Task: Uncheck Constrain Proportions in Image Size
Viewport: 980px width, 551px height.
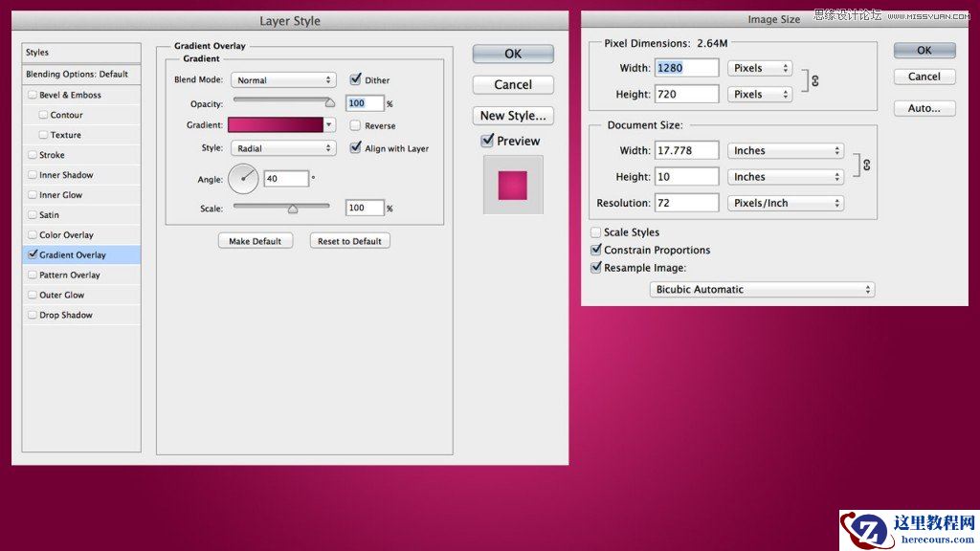Action: coord(596,250)
